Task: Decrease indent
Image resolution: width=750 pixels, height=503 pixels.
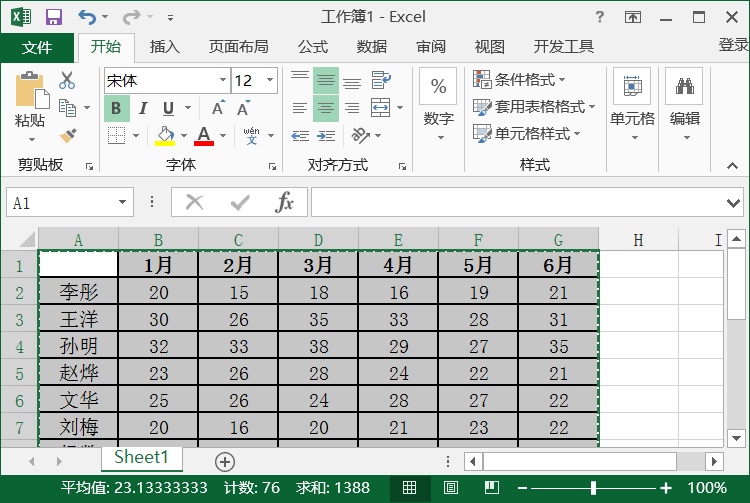Action: 300,136
